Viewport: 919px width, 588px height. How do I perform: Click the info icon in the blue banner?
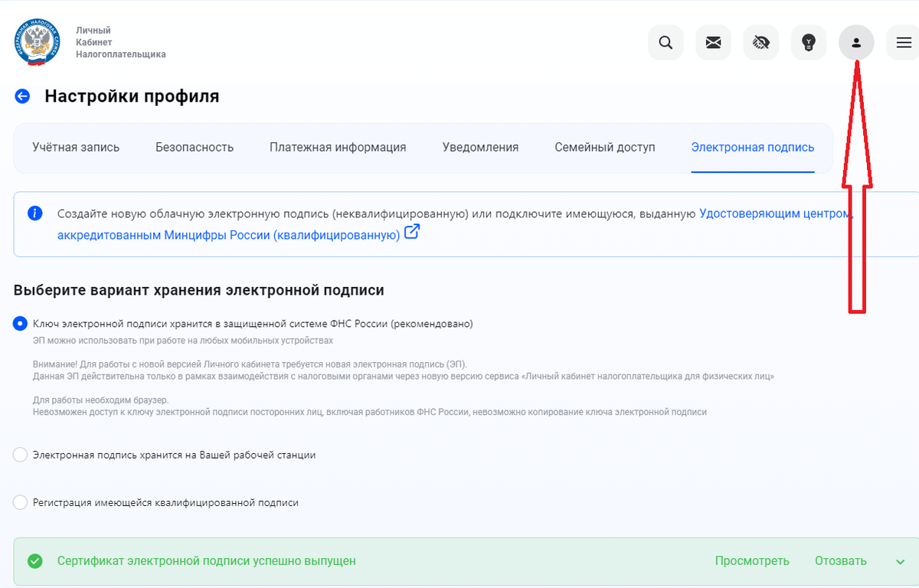34,213
